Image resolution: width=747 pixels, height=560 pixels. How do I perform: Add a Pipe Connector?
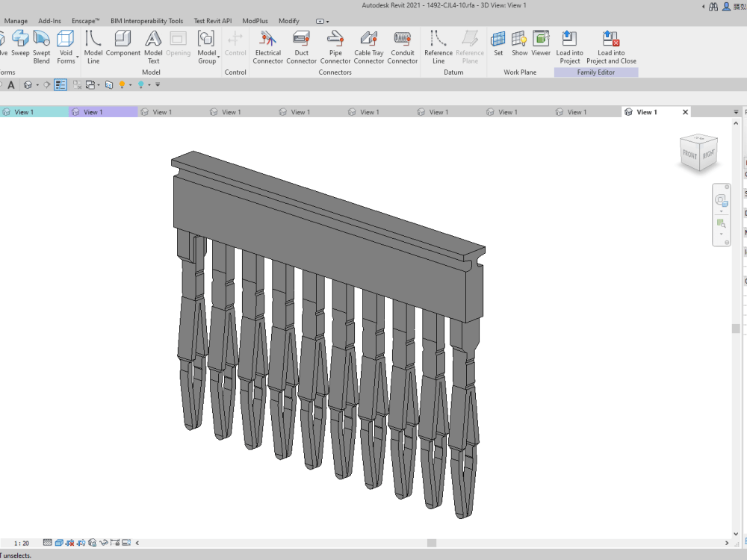(335, 46)
